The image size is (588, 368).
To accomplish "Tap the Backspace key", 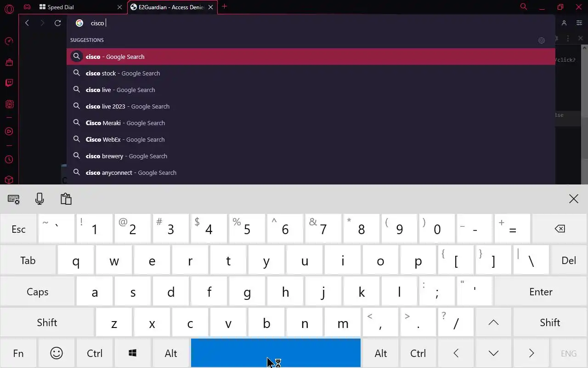I will [x=560, y=229].
